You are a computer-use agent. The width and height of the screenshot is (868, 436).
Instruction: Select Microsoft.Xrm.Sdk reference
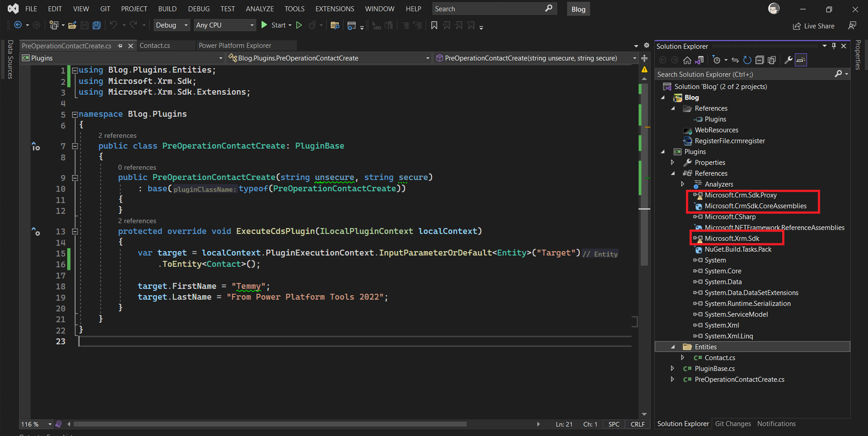pyautogui.click(x=732, y=238)
